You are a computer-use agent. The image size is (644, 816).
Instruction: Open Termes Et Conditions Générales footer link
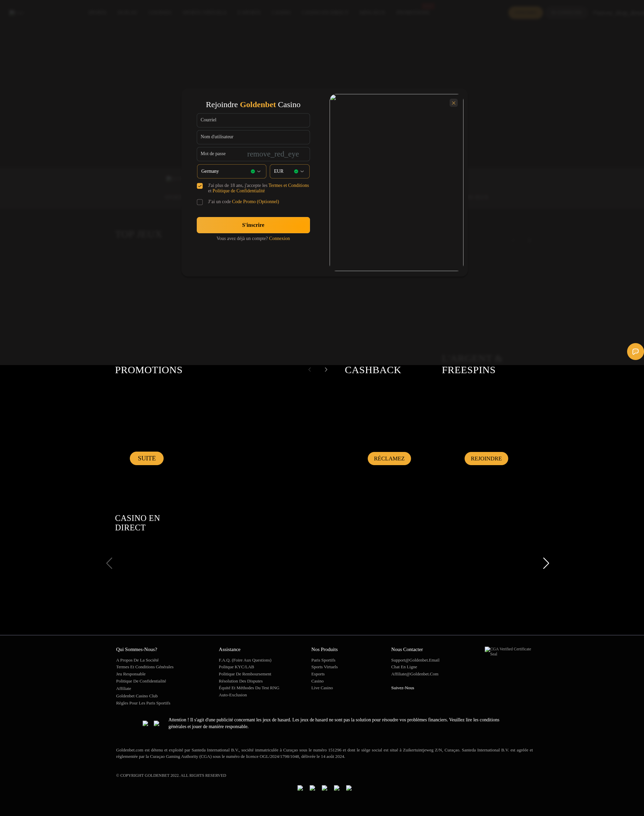click(145, 667)
